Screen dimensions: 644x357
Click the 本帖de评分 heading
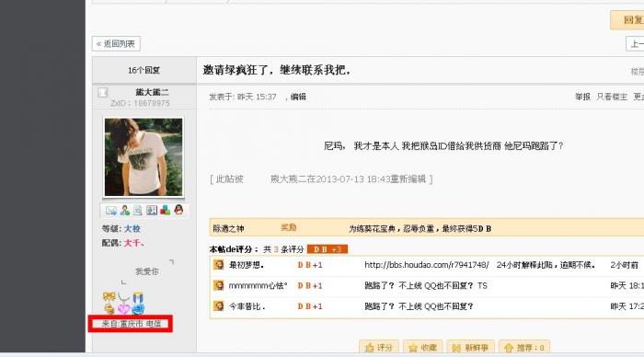point(234,249)
